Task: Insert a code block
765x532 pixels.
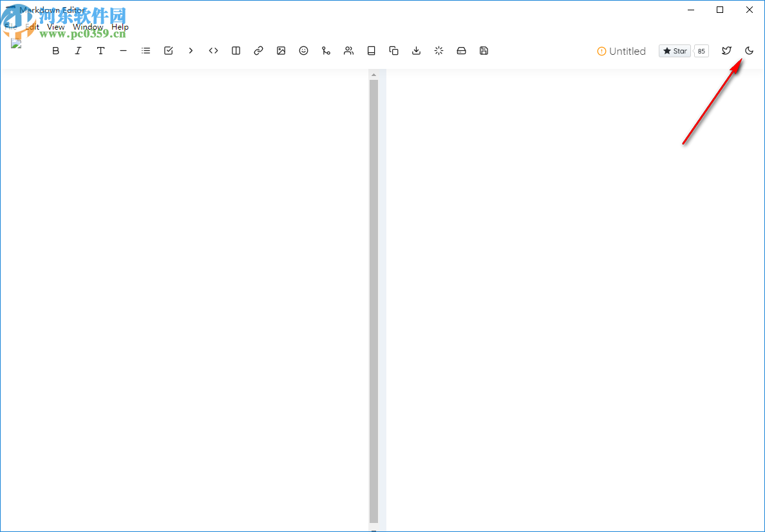Action: pyautogui.click(x=213, y=50)
